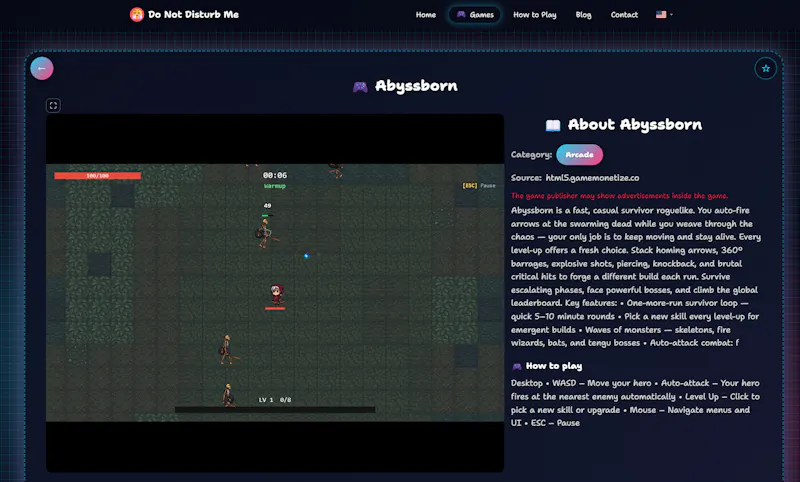This screenshot has height=482, width=800.
Task: Click the skeleton enemy marked 49
Action: [x=266, y=234]
